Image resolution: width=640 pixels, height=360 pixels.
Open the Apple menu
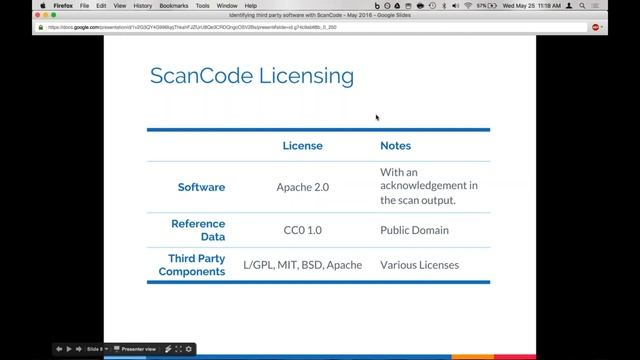(43, 6)
